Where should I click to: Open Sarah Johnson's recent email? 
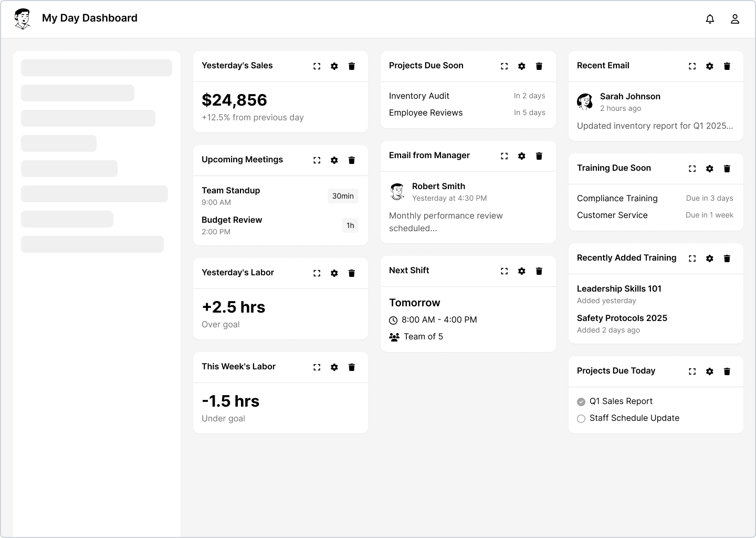[x=656, y=111]
